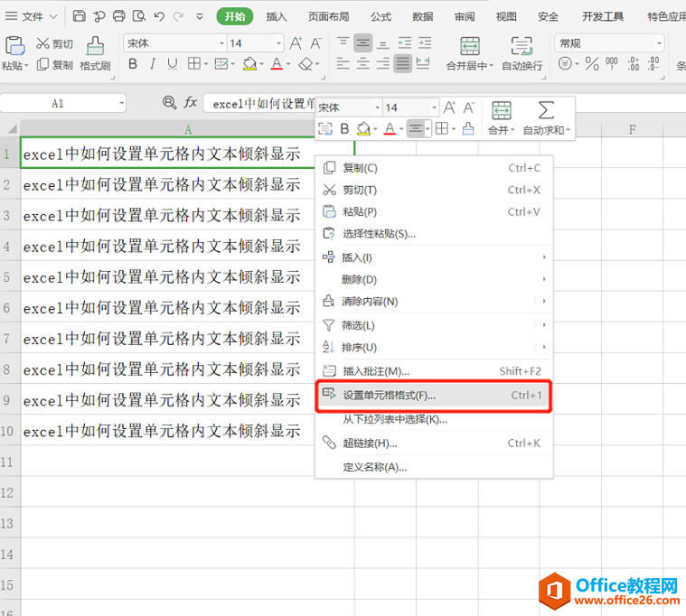Click the percent style icon
Image resolution: width=686 pixels, height=616 pixels.
[592, 64]
